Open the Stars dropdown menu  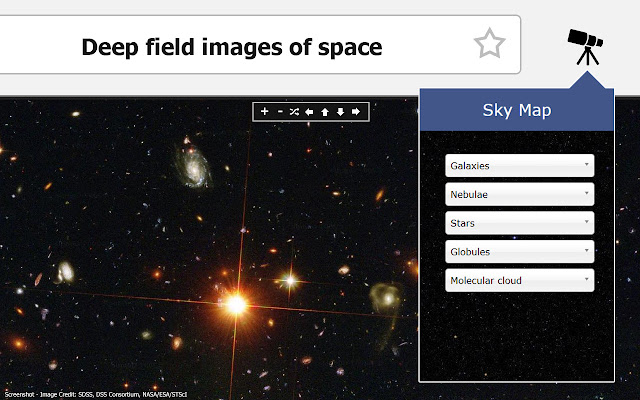[520, 223]
